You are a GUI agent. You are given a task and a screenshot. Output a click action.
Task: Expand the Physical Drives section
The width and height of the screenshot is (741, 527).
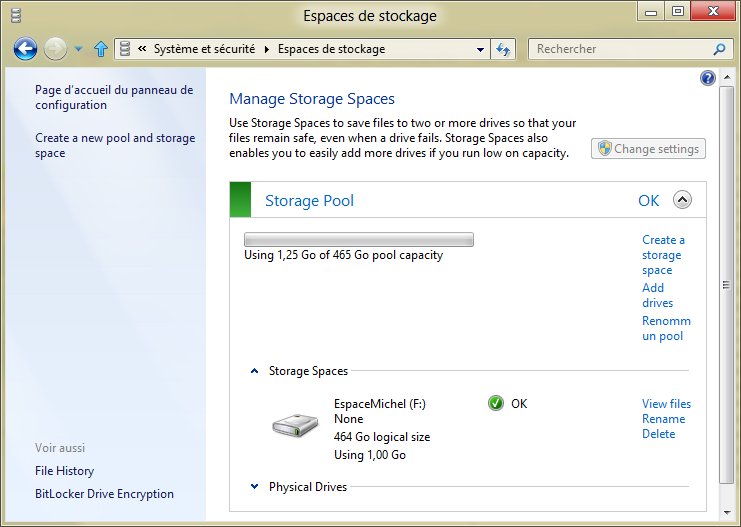pyautogui.click(x=254, y=487)
